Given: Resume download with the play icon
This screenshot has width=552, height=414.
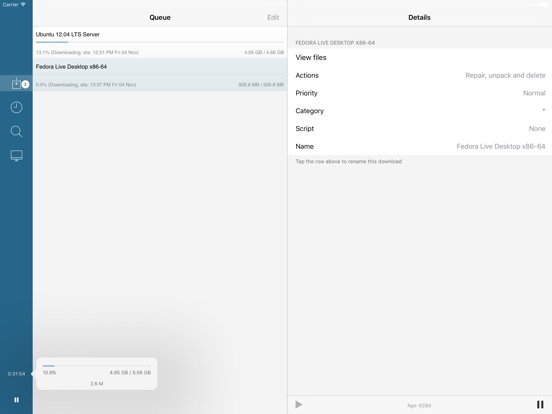Looking at the screenshot, I should click(299, 404).
